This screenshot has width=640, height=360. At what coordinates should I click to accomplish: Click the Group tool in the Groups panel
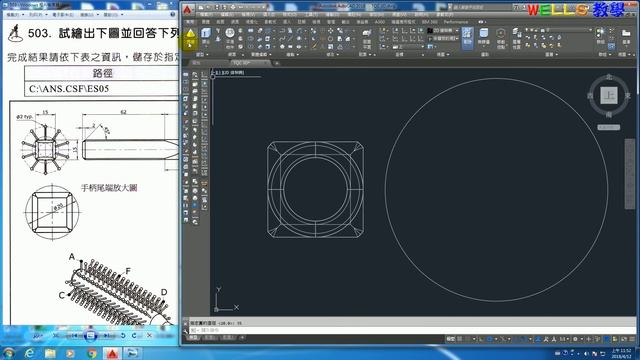(x=600, y=36)
